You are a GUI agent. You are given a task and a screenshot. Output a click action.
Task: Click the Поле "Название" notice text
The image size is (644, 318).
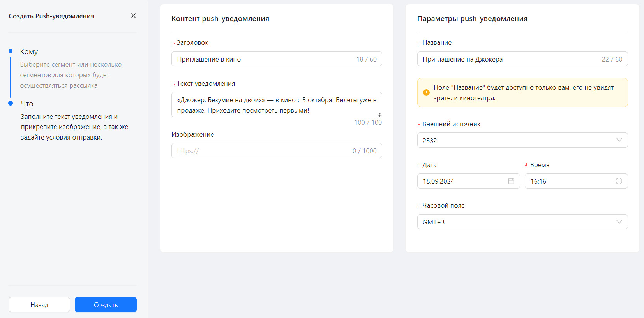click(524, 93)
